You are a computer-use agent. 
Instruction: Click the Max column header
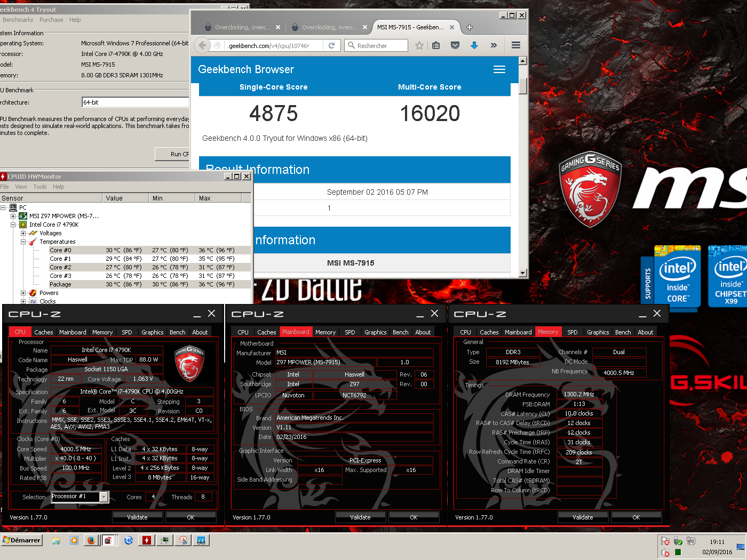(218, 198)
